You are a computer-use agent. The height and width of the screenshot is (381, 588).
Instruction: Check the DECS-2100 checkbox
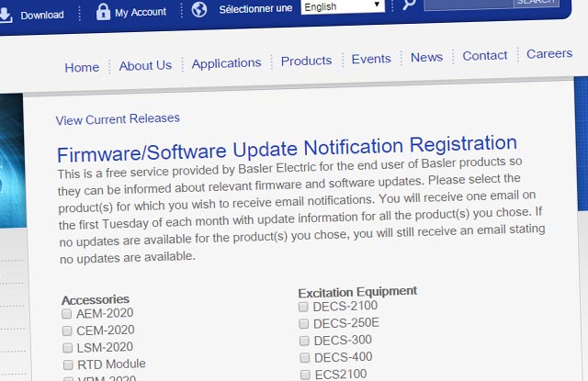(x=303, y=307)
